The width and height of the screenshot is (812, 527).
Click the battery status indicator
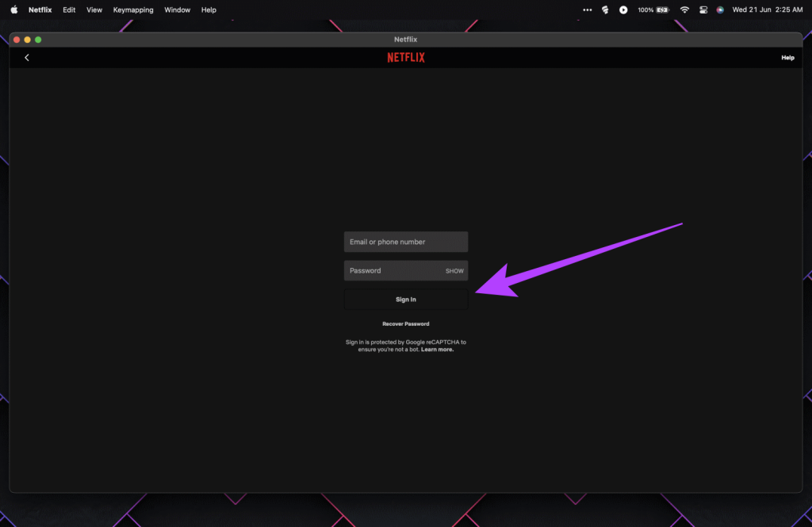pos(653,10)
